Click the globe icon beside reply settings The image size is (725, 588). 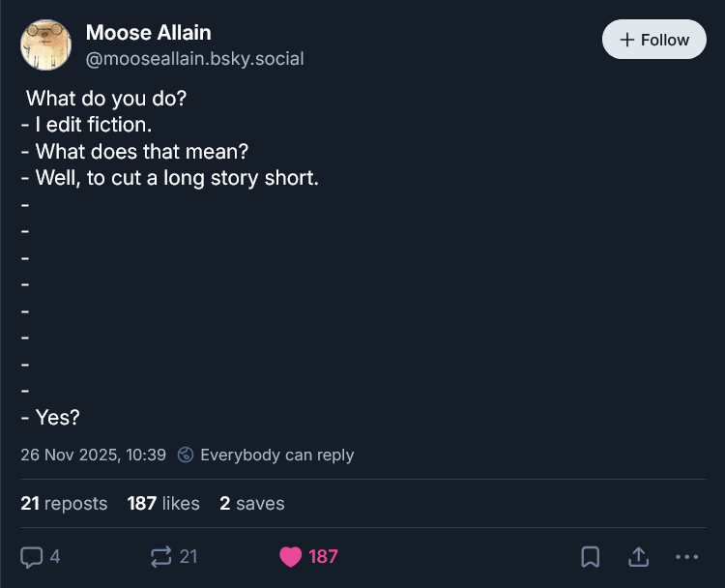pos(187,455)
